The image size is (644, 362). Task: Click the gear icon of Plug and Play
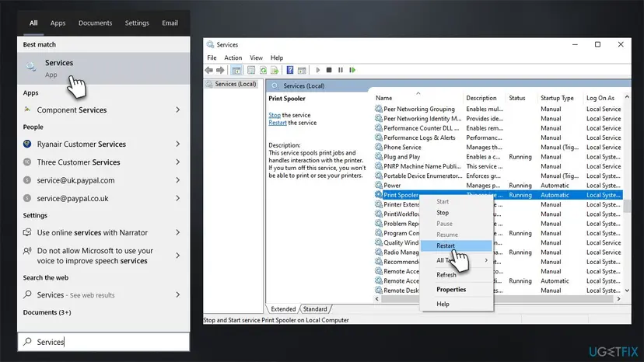tap(378, 156)
